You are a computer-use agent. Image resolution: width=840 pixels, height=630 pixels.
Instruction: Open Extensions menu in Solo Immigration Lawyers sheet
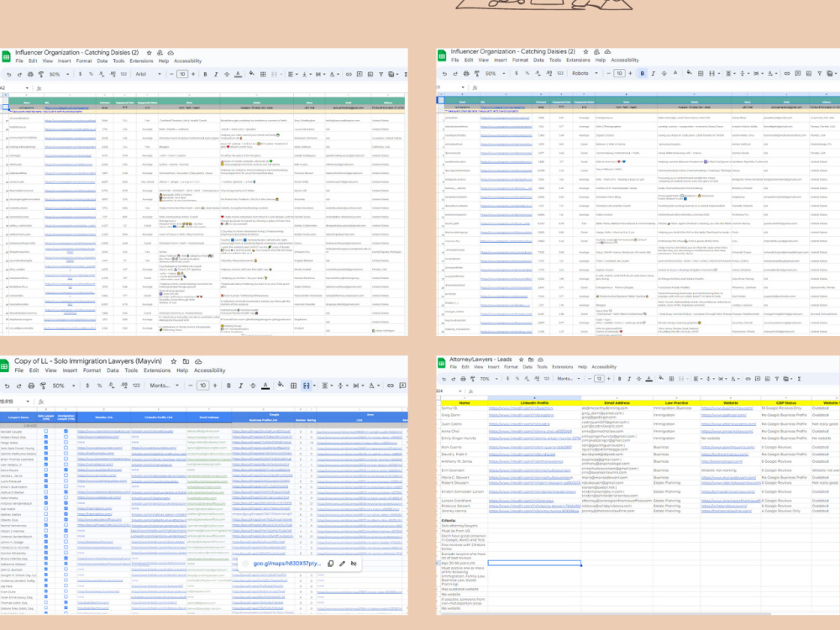tap(157, 370)
